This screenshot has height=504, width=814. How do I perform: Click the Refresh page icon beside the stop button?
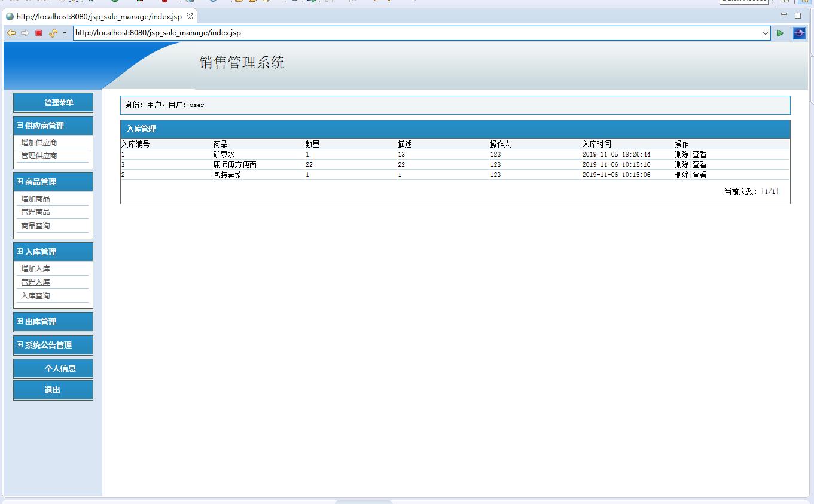pos(52,33)
